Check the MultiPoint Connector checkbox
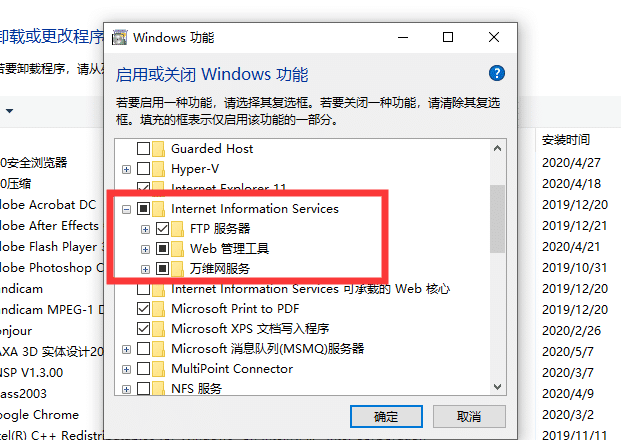Image resolution: width=621 pixels, height=440 pixels. pyautogui.click(x=143, y=369)
